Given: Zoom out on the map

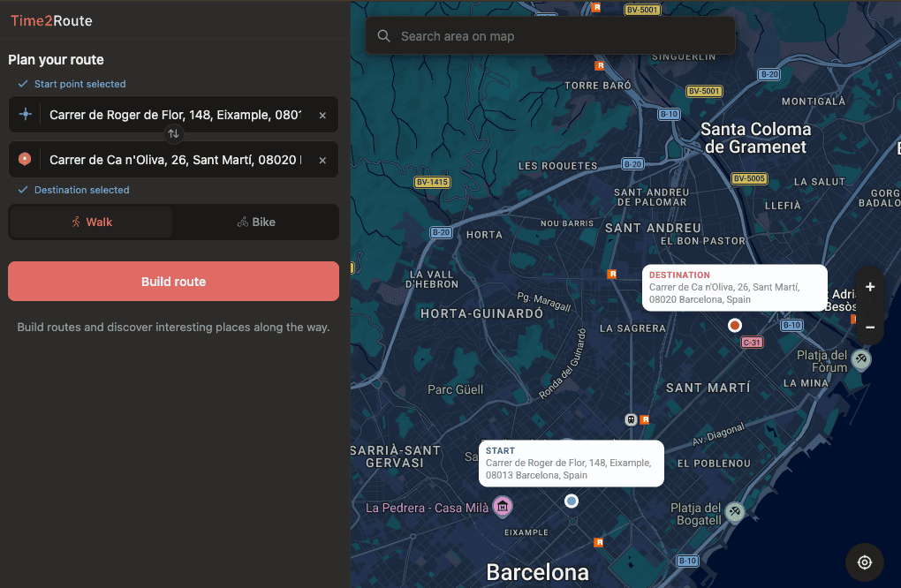Looking at the screenshot, I should (x=870, y=328).
